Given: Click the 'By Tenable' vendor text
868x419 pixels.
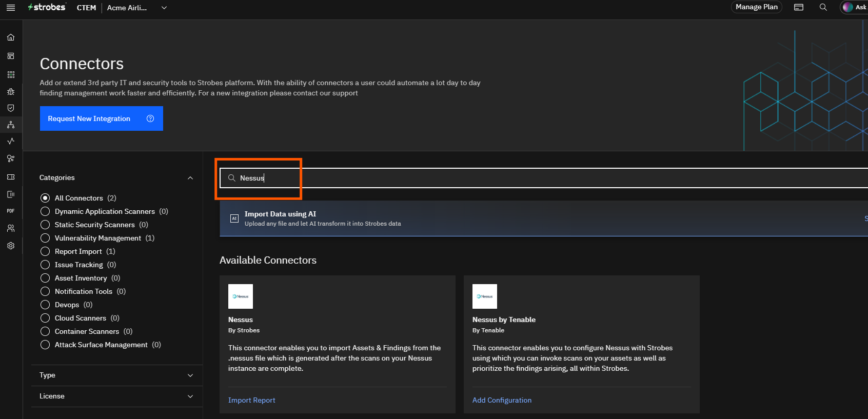Looking at the screenshot, I should tap(488, 330).
